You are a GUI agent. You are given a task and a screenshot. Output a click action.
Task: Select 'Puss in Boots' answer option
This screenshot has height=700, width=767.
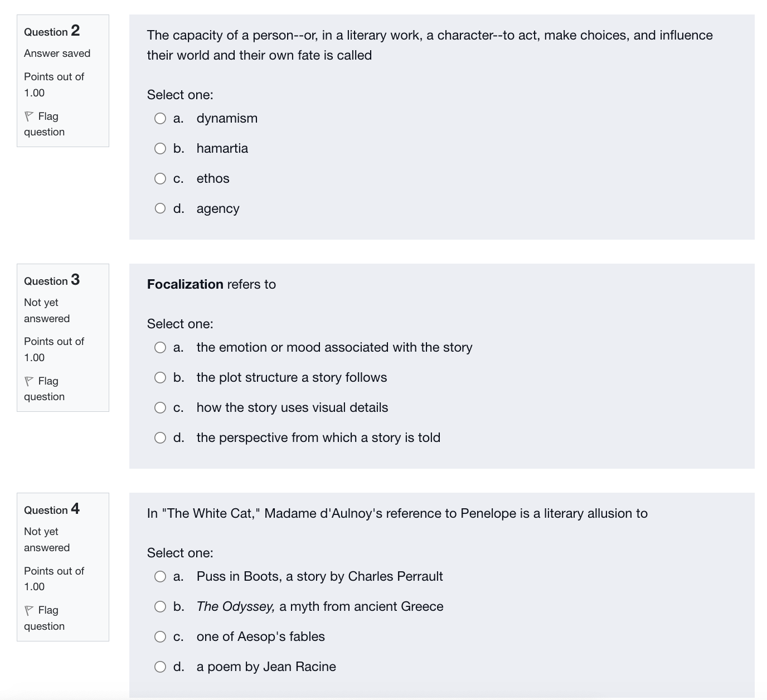pos(160,576)
